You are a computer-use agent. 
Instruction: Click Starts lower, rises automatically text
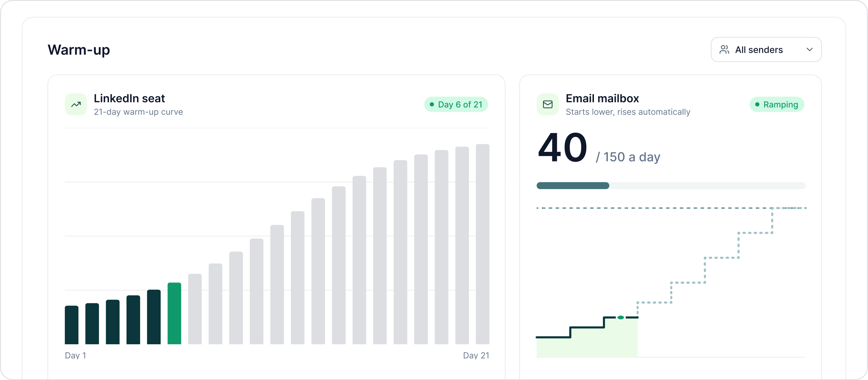coord(628,112)
